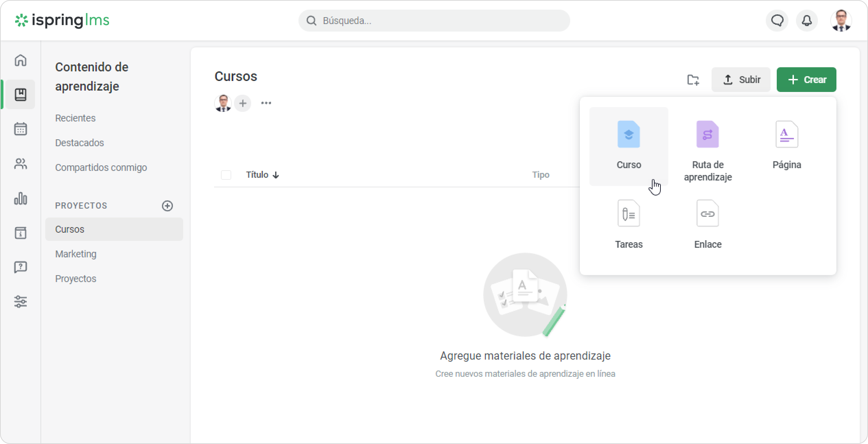Viewport: 868px width, 444px height.
Task: Click the Búsqueda search field
Action: coord(434,21)
